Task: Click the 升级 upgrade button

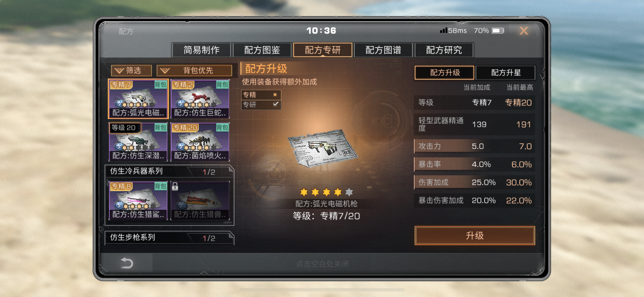Action: [474, 236]
